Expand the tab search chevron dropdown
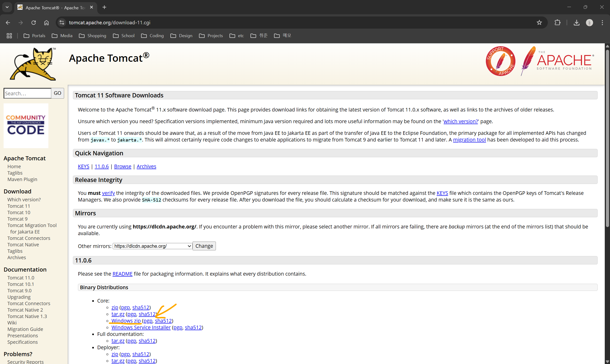The image size is (610, 364). 7,7
